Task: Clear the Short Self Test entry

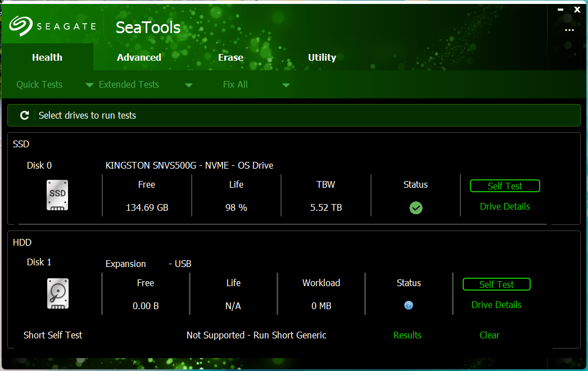Action: [x=490, y=335]
